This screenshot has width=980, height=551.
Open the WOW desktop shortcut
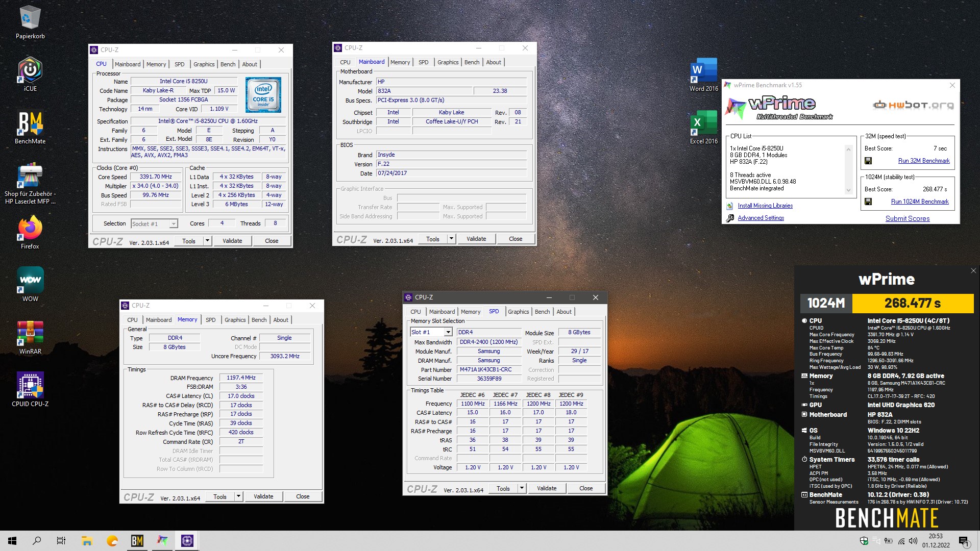pos(30,285)
